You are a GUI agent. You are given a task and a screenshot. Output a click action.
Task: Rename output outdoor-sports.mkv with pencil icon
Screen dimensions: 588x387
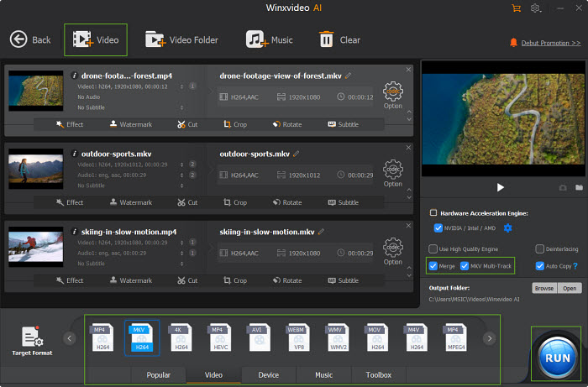297,154
